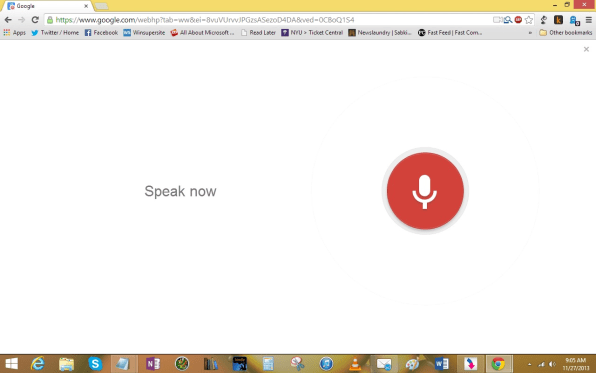The width and height of the screenshot is (596, 373).
Task: Open the Apps bookmarks shortcut
Action: pyautogui.click(x=14, y=33)
